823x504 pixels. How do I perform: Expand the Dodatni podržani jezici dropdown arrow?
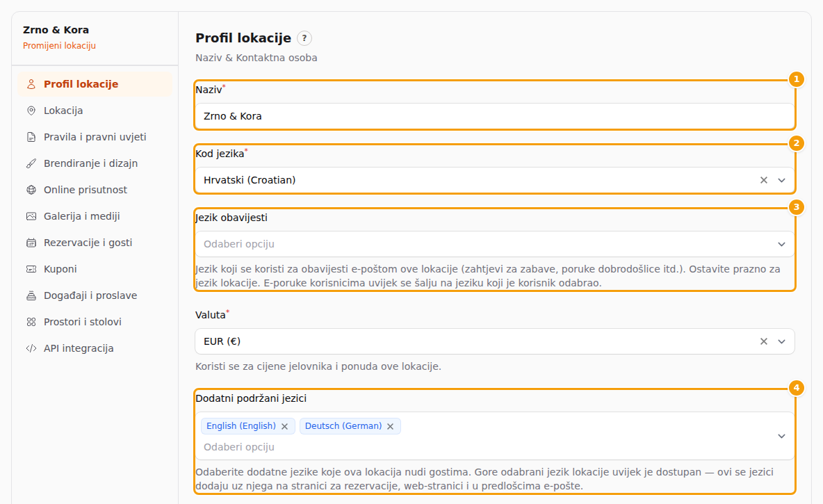point(781,437)
